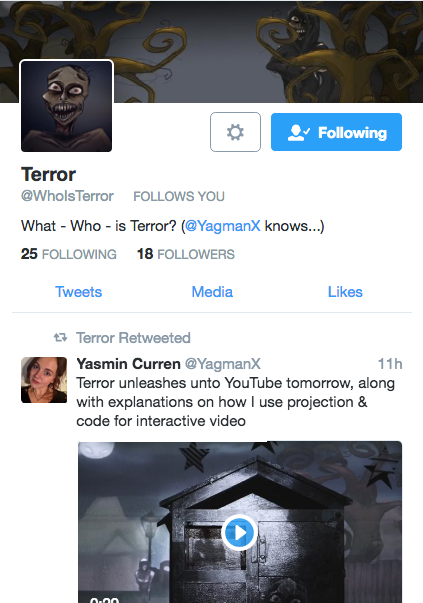Click the Yasmin Curren name link
The height and width of the screenshot is (603, 423).
128,364
